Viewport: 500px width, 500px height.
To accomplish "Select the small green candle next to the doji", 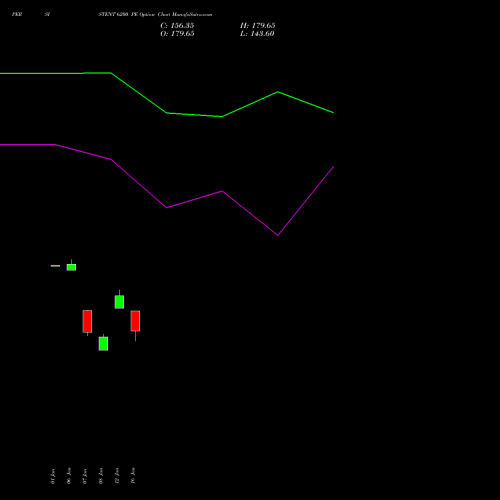I will (71, 267).
